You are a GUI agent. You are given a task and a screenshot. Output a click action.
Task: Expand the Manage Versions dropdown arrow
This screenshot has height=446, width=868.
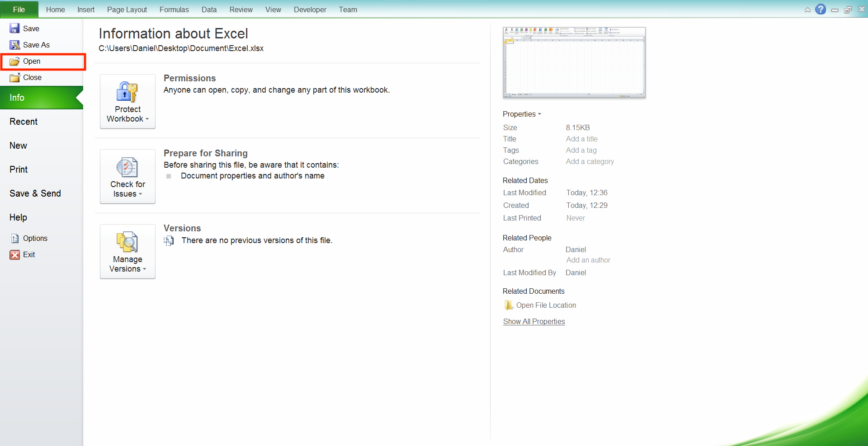[x=145, y=269]
